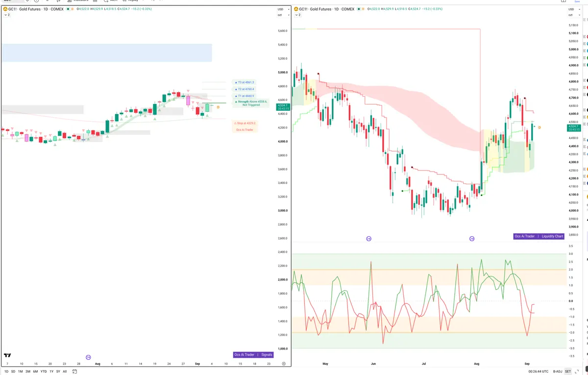588x375 pixels.
Task: Click the green market status dot in right chart header
Action: 359,9
